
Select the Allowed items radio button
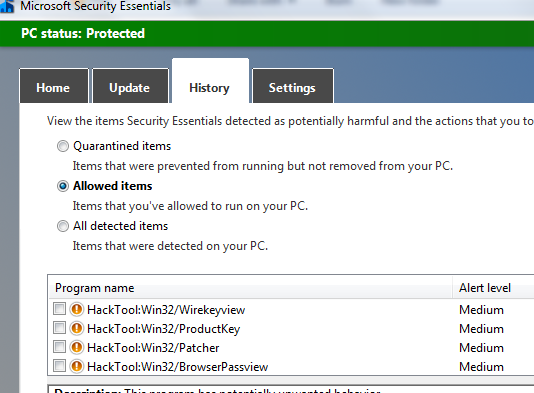click(x=63, y=186)
